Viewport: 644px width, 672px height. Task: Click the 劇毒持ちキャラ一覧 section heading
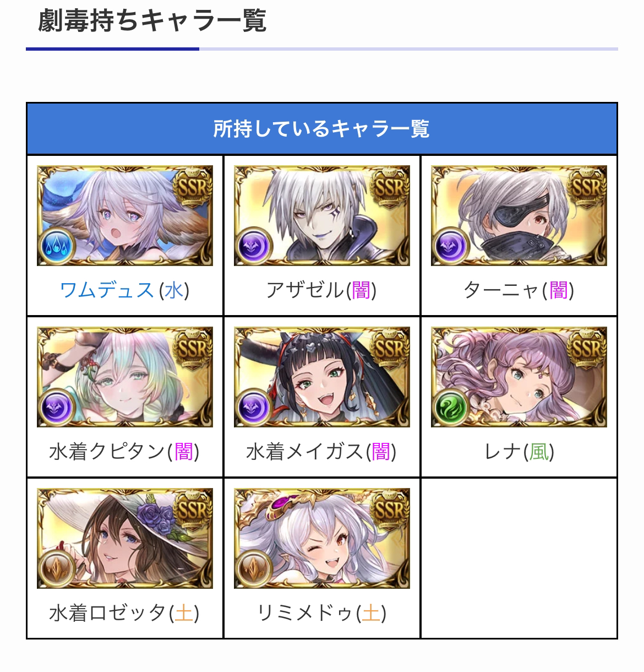pyautogui.click(x=152, y=20)
